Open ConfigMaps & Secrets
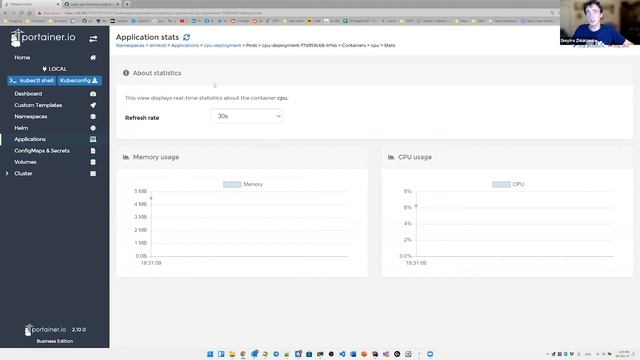The width and height of the screenshot is (640, 360). (x=42, y=151)
